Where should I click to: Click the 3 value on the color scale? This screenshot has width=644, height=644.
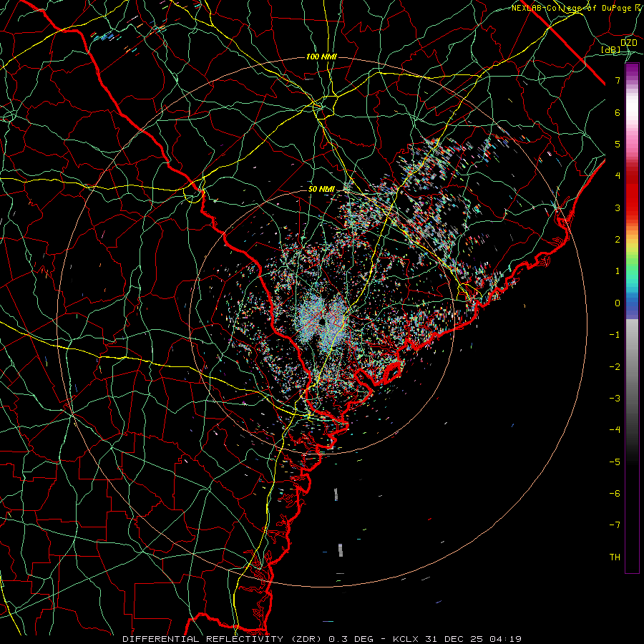coord(618,208)
